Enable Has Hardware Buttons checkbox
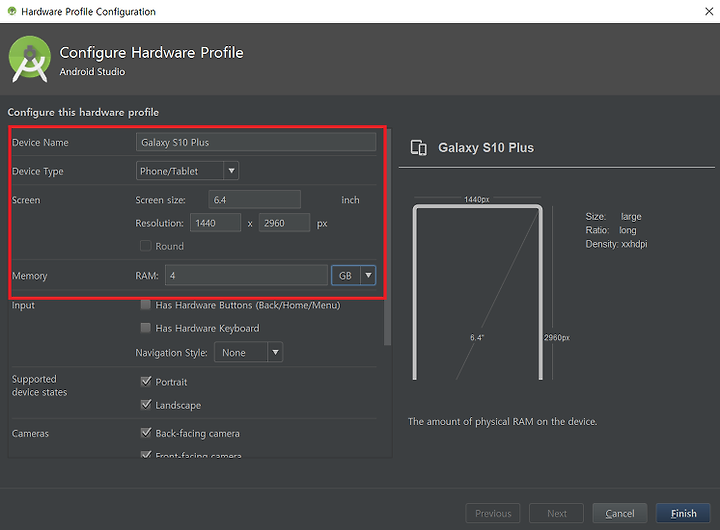 coord(146,304)
